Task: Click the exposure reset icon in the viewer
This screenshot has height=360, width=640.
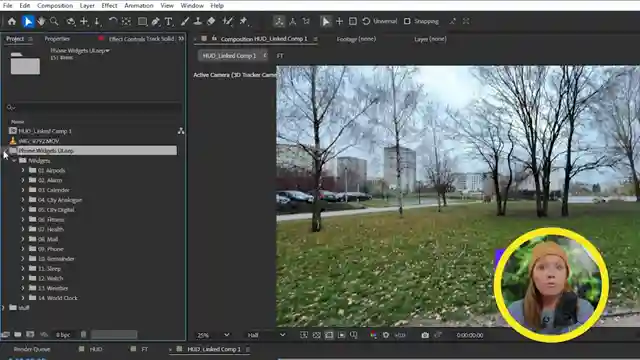Action: [386, 335]
